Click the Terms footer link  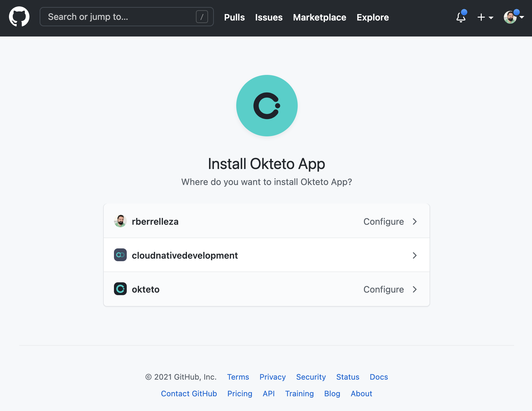[238, 377]
